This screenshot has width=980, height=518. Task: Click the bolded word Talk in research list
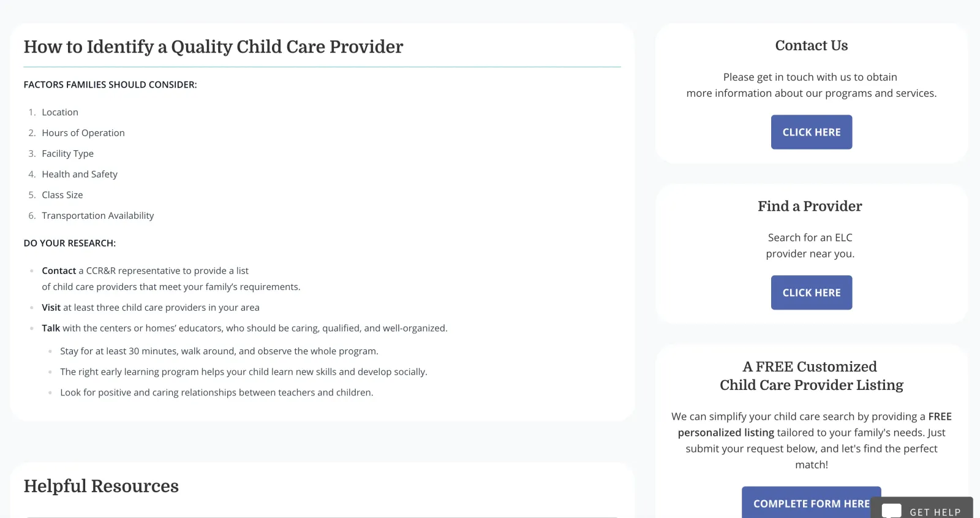coord(51,328)
